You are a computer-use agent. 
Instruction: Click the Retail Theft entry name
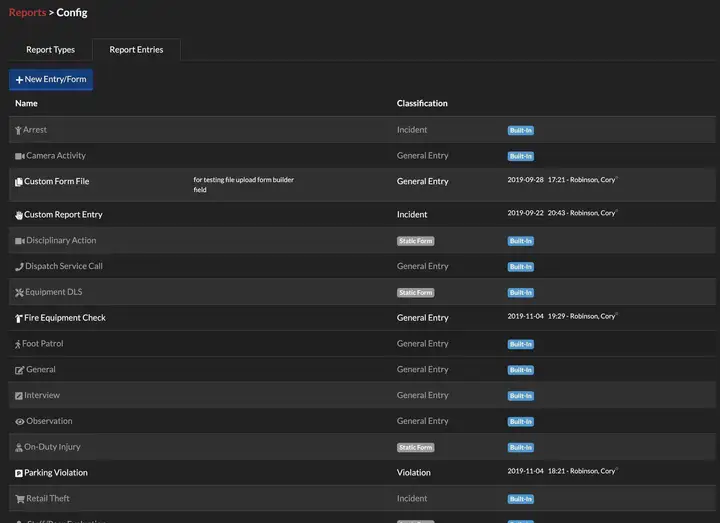[x=48, y=498]
